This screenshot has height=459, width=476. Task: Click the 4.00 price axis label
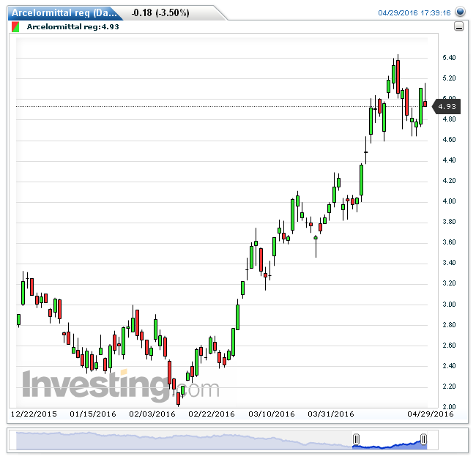(449, 201)
